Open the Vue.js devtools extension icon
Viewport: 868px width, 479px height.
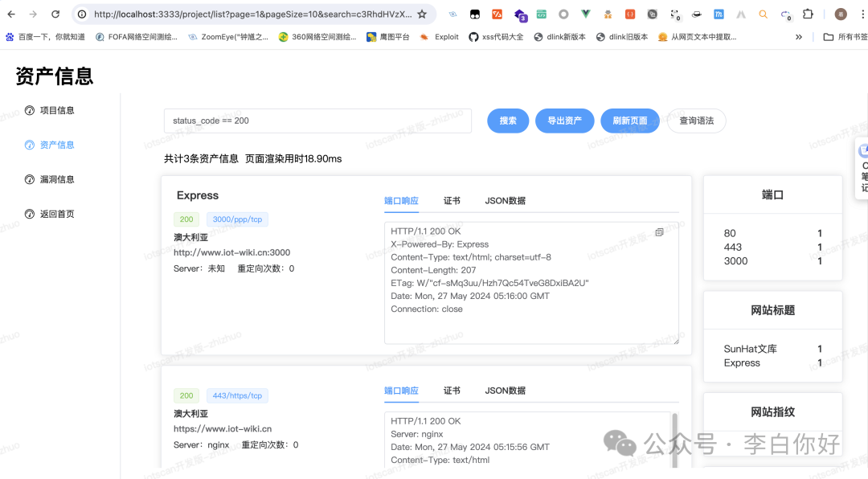(x=583, y=14)
